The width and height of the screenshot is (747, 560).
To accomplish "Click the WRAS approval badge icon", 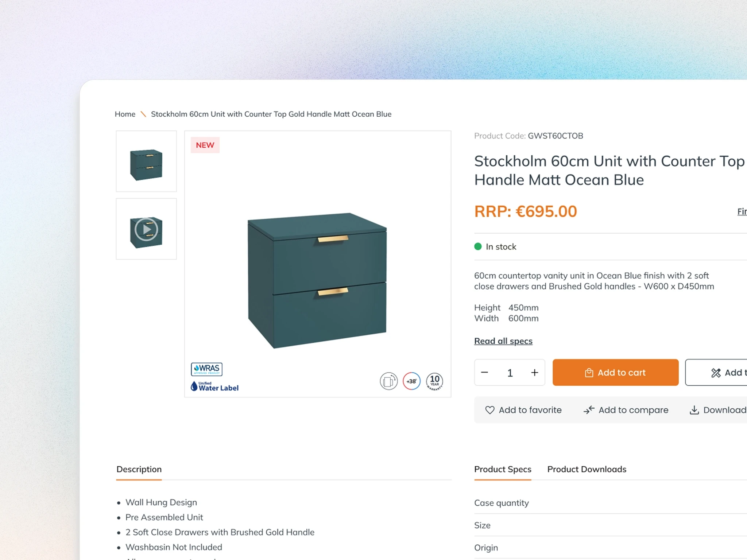I will [207, 369].
